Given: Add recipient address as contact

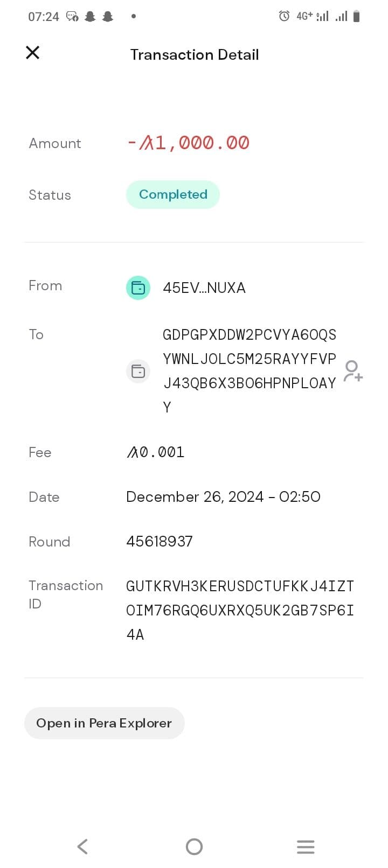Looking at the screenshot, I should [x=353, y=371].
